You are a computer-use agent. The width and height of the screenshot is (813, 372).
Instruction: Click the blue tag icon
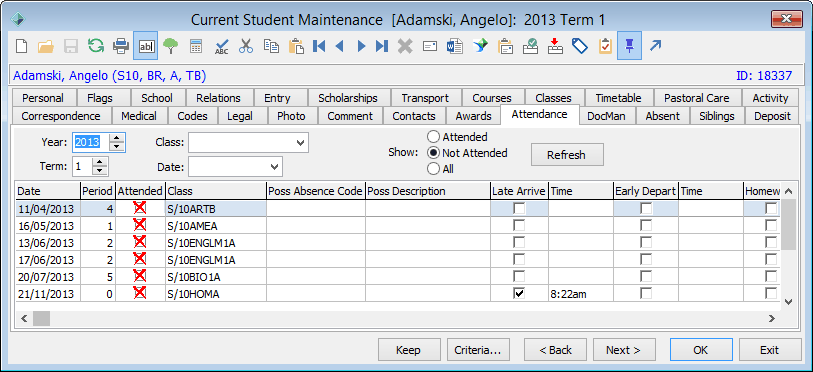click(x=580, y=47)
